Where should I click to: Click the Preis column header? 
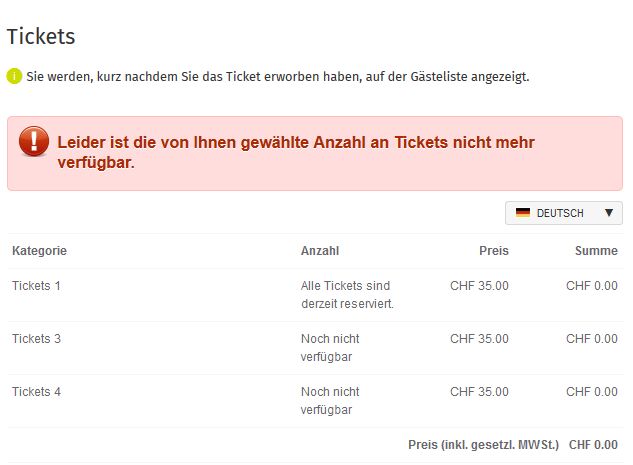coord(494,251)
